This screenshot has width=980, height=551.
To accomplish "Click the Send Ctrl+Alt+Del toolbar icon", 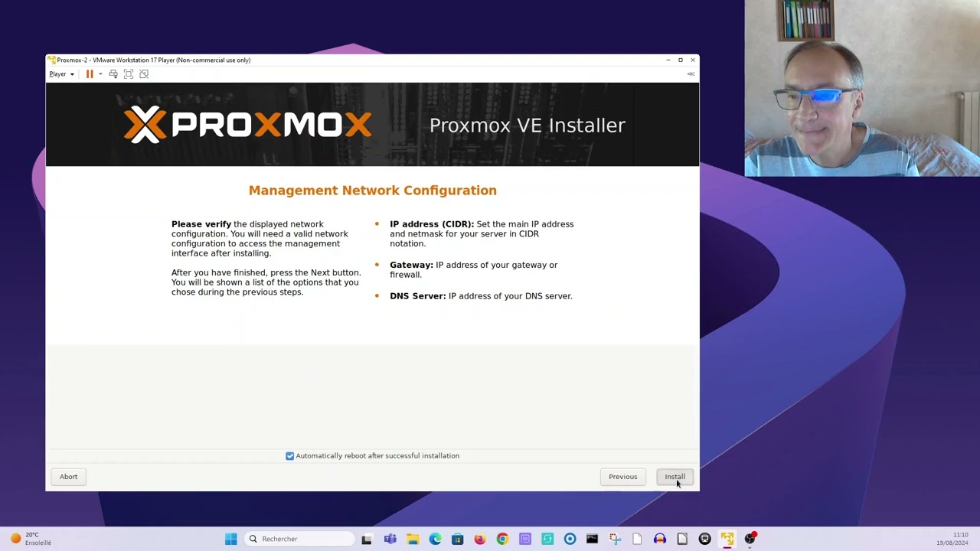I will pyautogui.click(x=113, y=74).
